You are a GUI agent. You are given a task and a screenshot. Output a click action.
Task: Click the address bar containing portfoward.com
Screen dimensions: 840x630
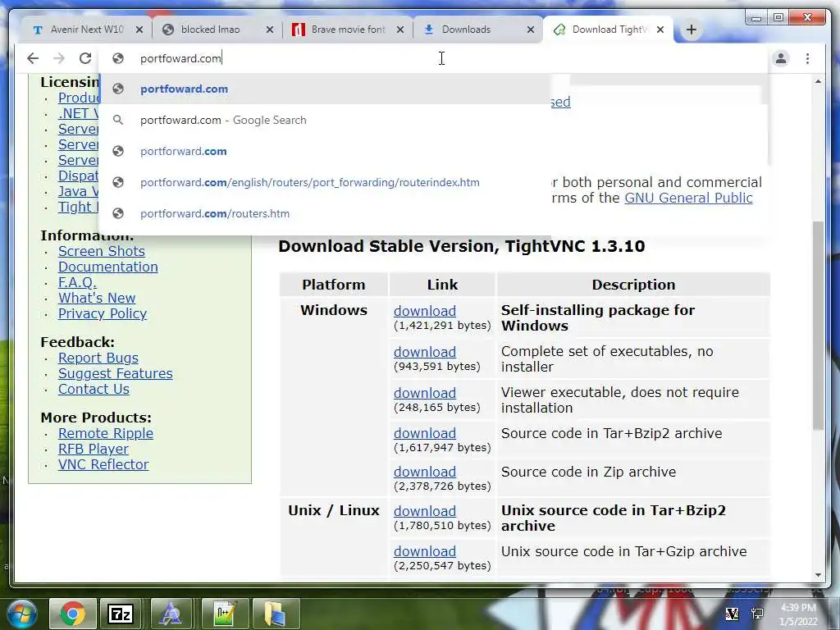(x=434, y=58)
